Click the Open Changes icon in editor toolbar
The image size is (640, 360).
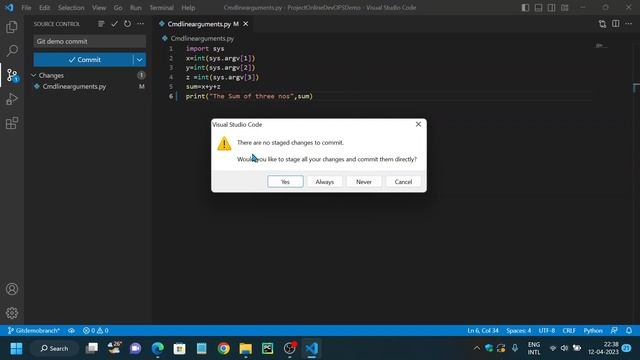pos(602,24)
